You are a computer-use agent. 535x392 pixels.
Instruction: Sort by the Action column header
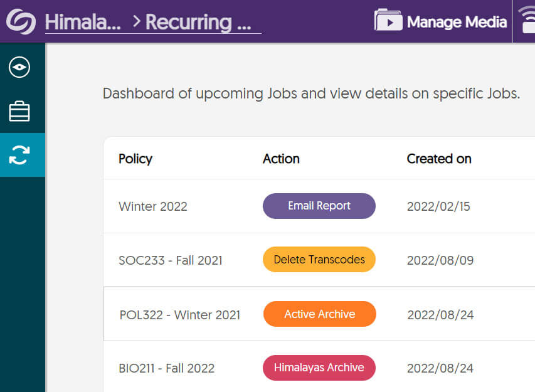click(x=281, y=159)
